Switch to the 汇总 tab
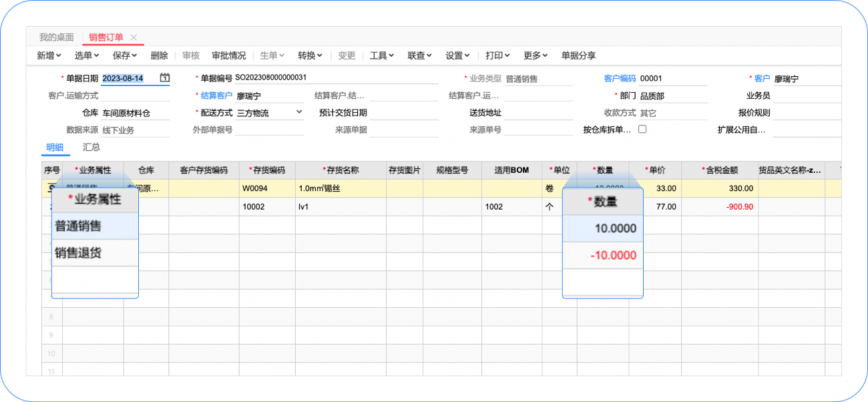Image resolution: width=868 pixels, height=402 pixels. coord(91,147)
